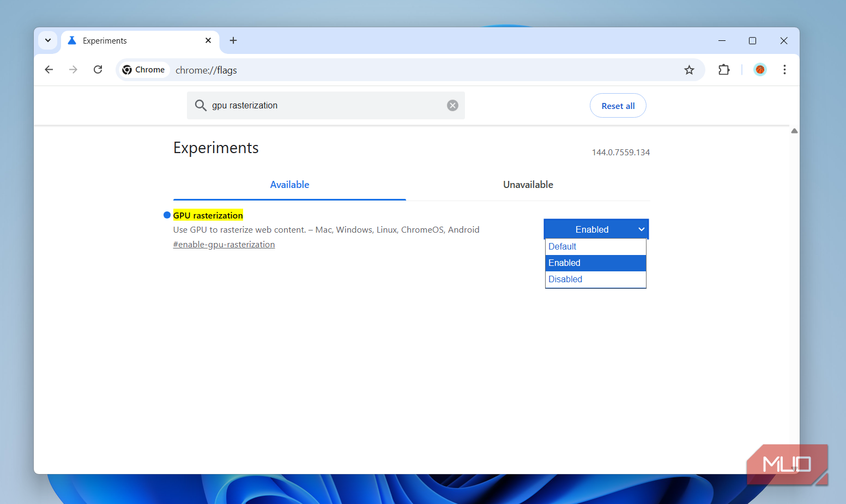Click the Extensions puzzle-piece icon
The width and height of the screenshot is (846, 504).
pyautogui.click(x=724, y=70)
